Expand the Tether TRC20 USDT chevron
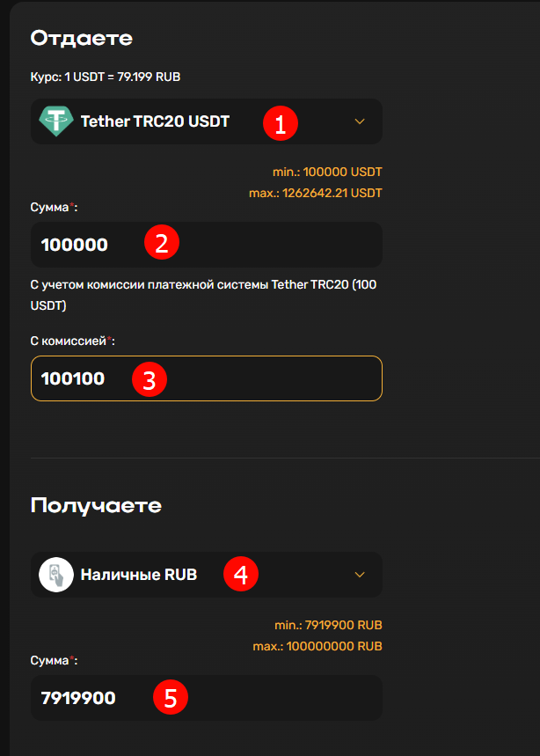540x756 pixels. point(360,121)
